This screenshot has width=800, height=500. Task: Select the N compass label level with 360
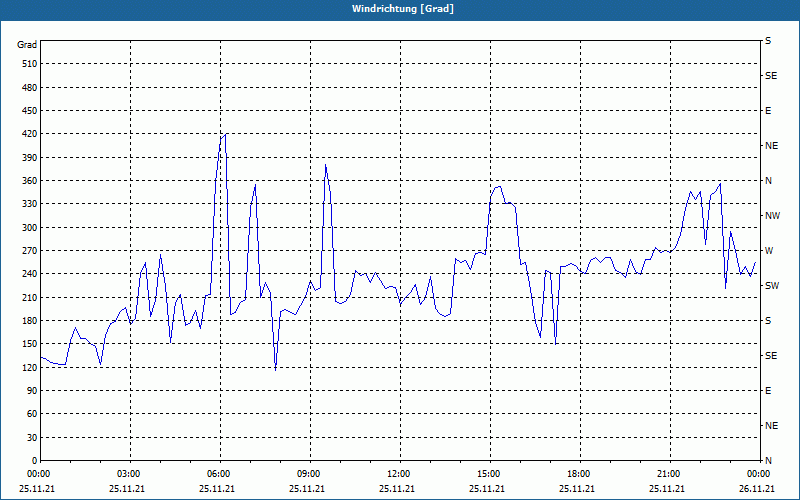click(x=768, y=181)
